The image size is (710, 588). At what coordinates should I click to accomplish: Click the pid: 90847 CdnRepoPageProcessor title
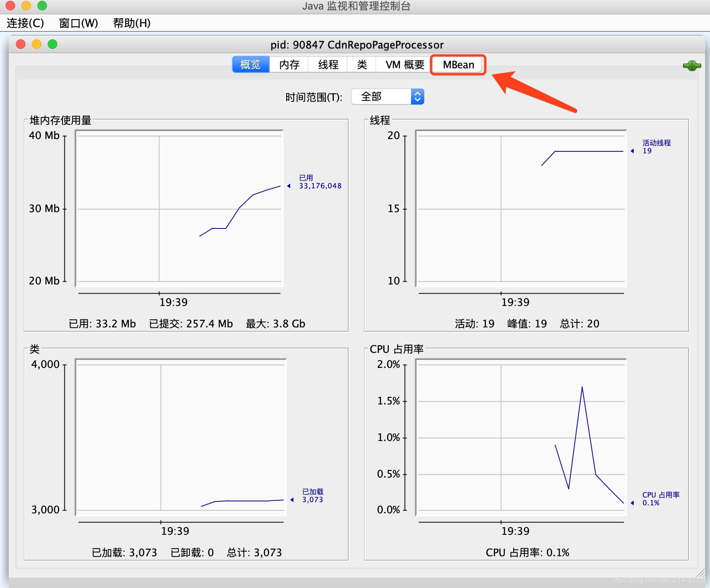tap(357, 44)
